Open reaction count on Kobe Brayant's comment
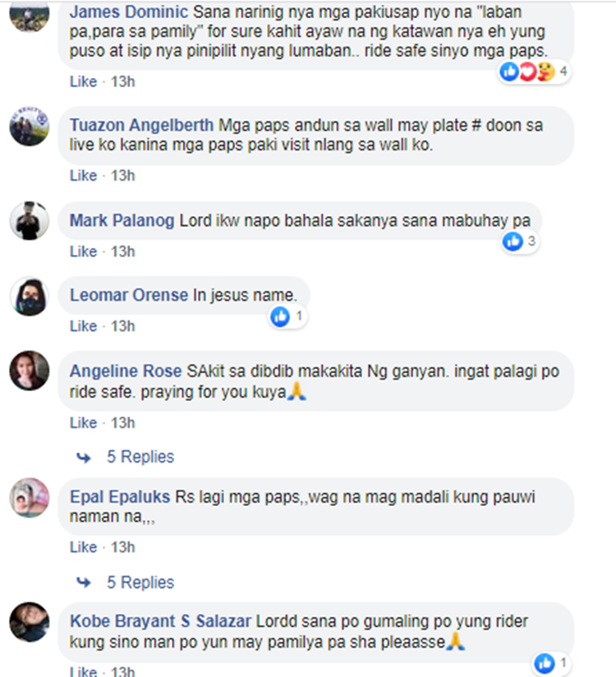This screenshot has height=677, width=616. 552,663
